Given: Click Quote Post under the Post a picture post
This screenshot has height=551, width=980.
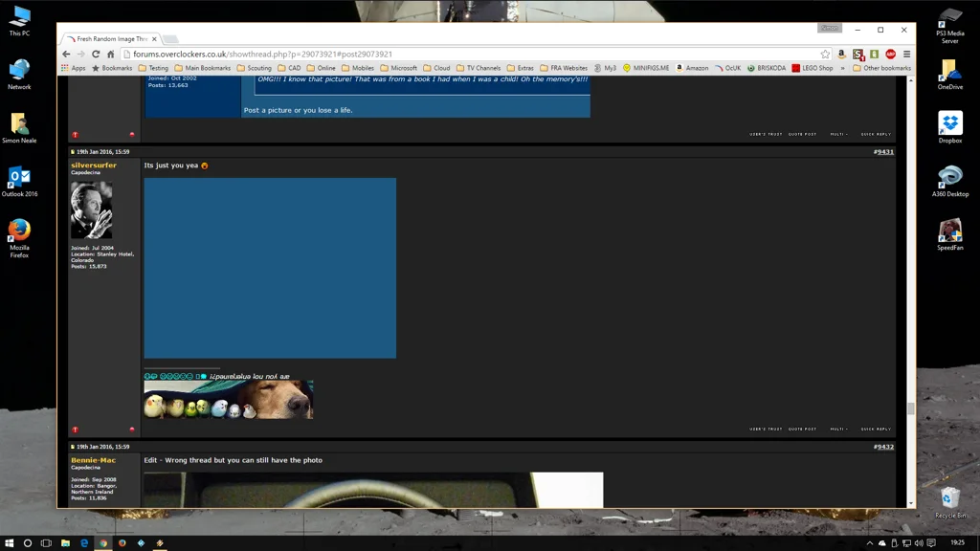Looking at the screenshot, I should pyautogui.click(x=802, y=134).
